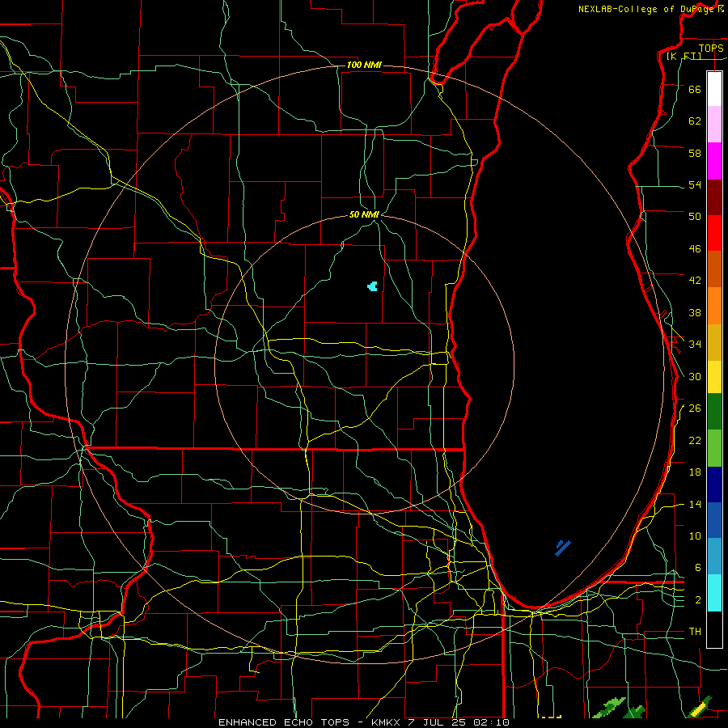Click the medium blue legend swatch
Viewport: 728px width, 728px height.
click(714, 520)
